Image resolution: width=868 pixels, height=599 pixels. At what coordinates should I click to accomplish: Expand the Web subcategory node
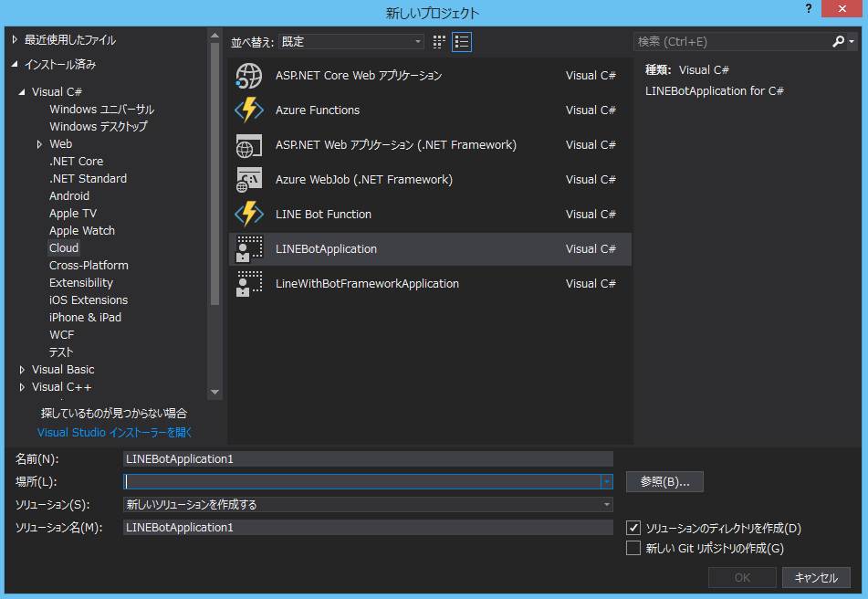(x=39, y=144)
